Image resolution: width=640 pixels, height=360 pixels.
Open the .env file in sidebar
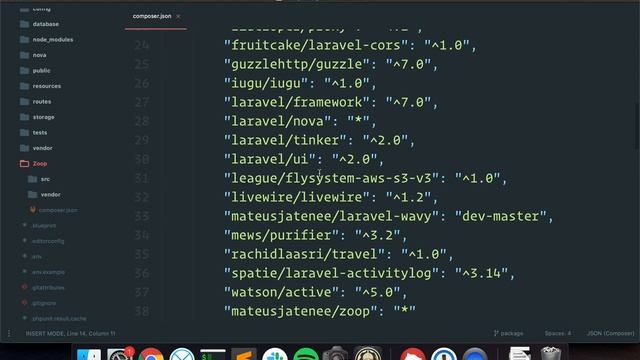37,257
